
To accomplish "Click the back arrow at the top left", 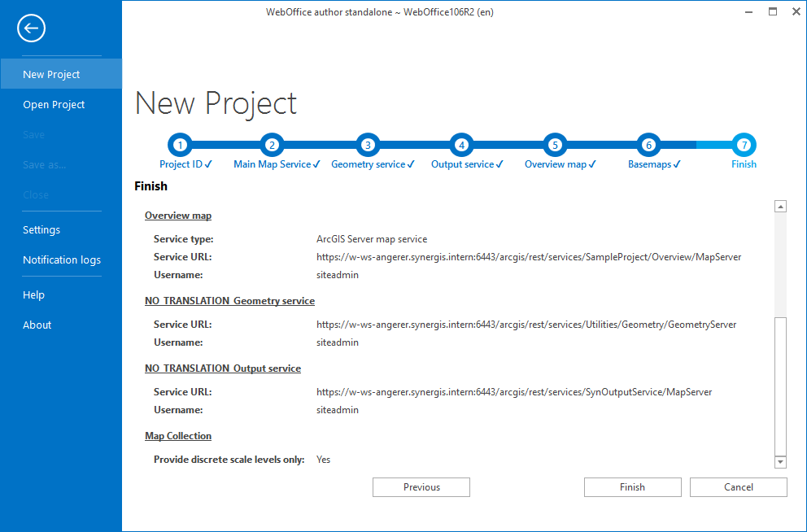I will (x=31, y=28).
